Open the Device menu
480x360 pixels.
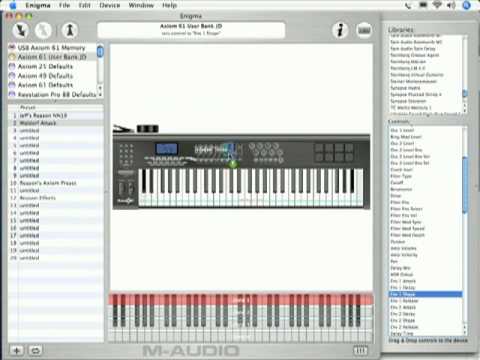110,5
